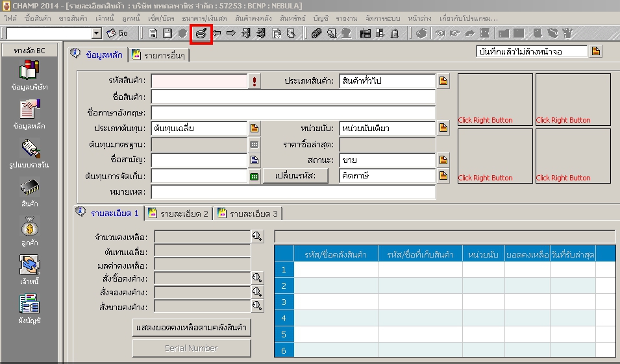Open list icon beside บันทึกแล้วไม่ล้างหน้าจอ
The height and width of the screenshot is (364, 620).
tap(596, 51)
